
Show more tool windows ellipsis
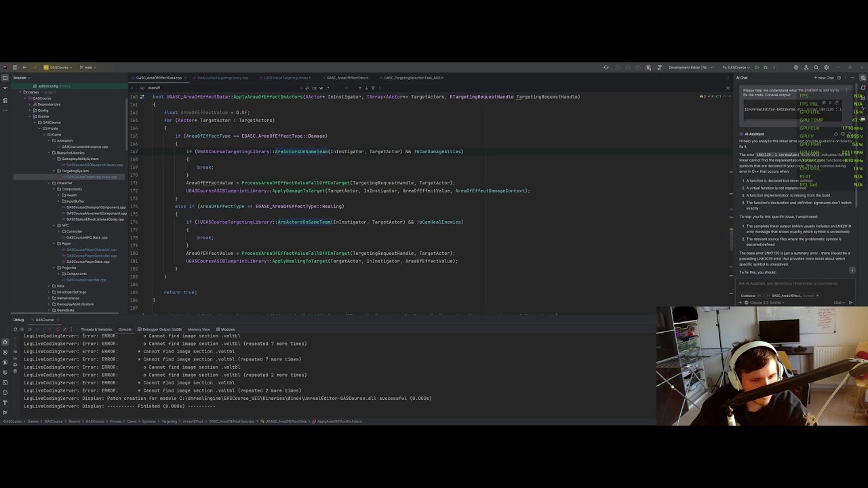coord(5,110)
